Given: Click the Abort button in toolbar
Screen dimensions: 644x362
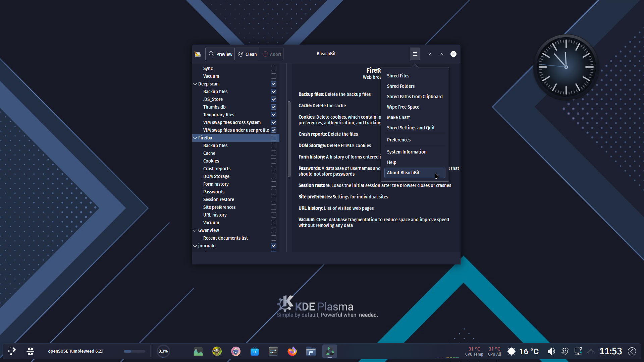Looking at the screenshot, I should click(271, 54).
